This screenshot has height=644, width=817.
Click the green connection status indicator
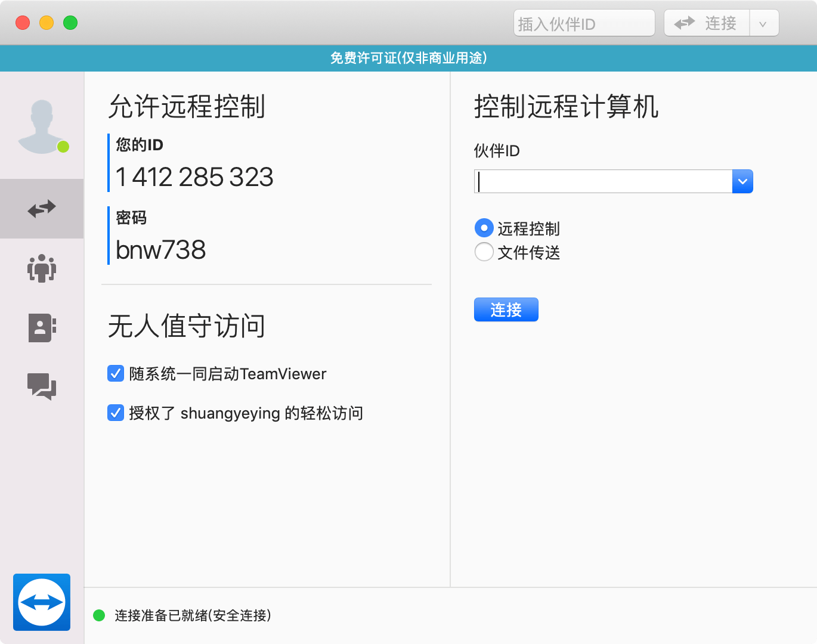pyautogui.click(x=99, y=615)
